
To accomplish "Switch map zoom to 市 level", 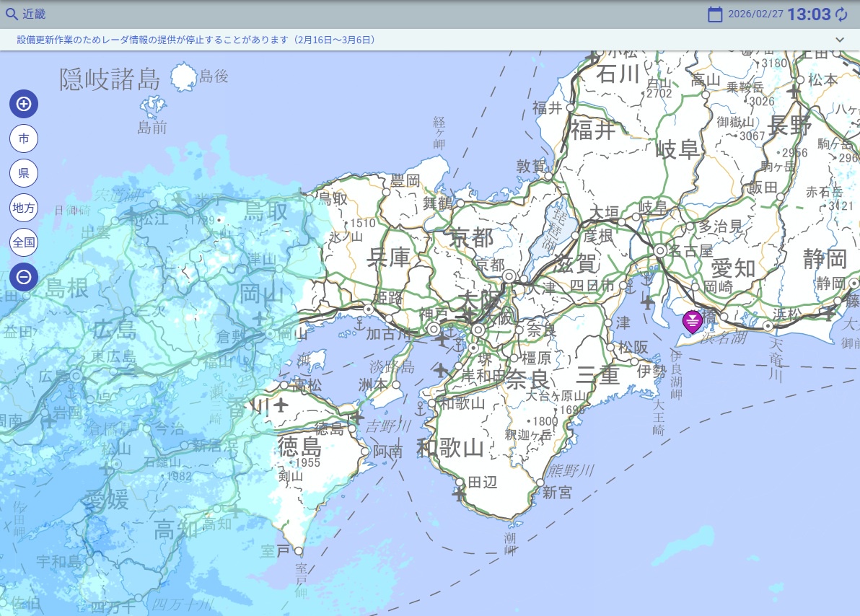I will coord(24,138).
